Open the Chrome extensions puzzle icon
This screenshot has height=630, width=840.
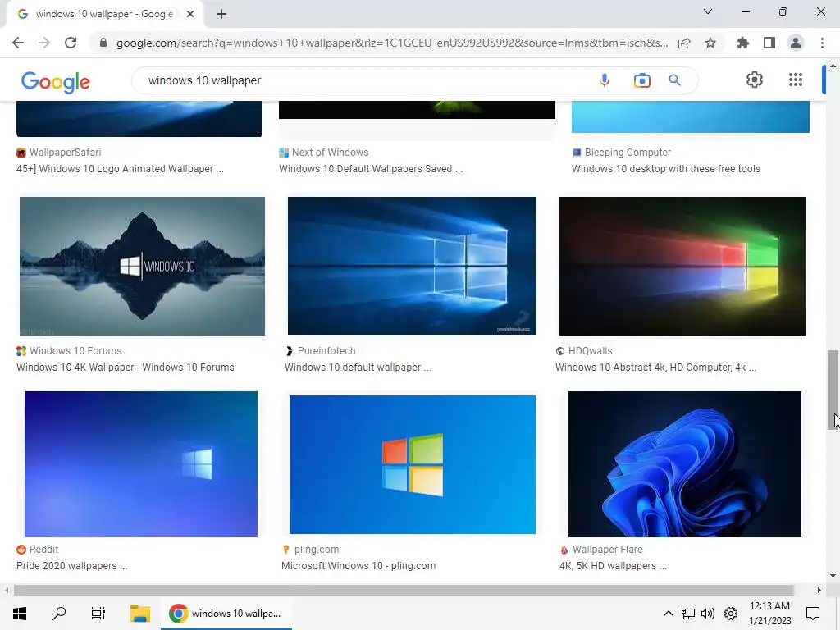tap(742, 43)
